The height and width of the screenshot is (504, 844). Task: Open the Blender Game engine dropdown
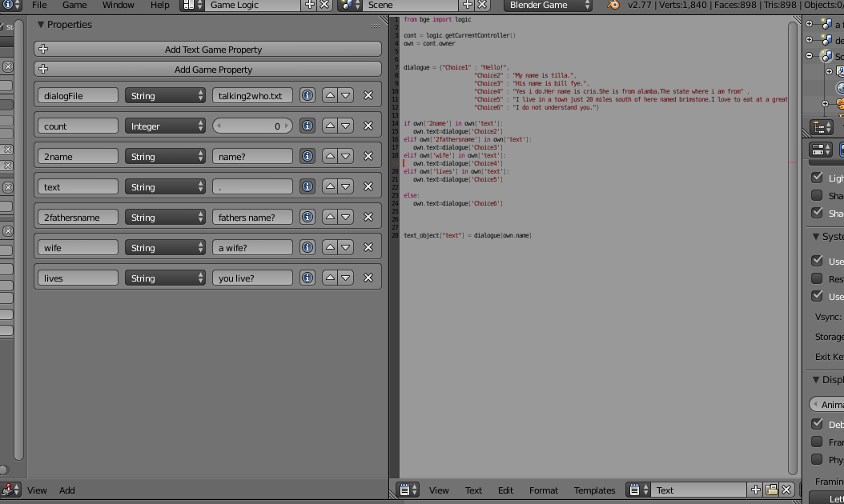(x=548, y=5)
